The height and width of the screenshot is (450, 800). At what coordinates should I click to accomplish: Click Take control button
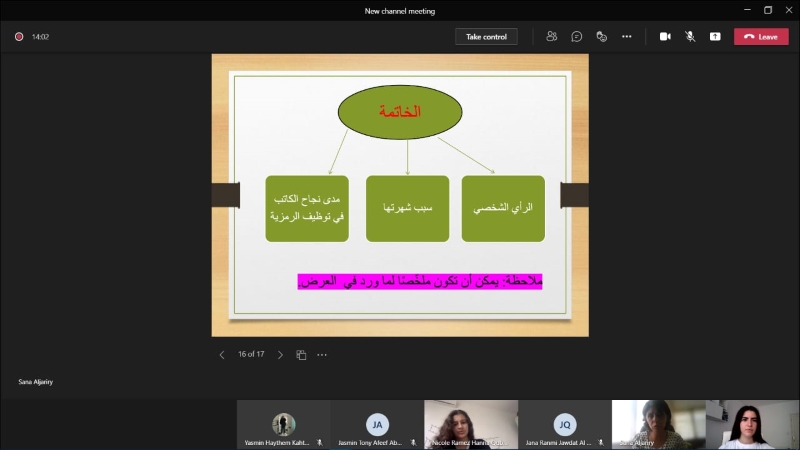click(x=487, y=37)
